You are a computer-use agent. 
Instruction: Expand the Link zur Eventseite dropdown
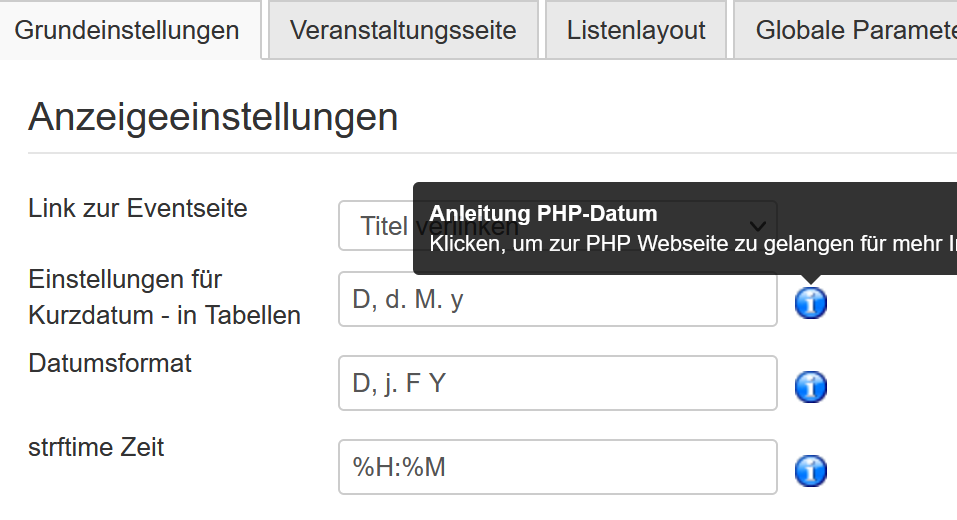[558, 226]
